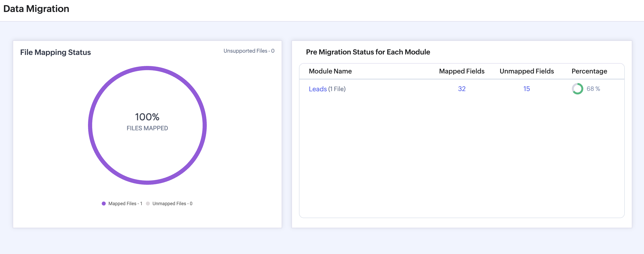Click the 15 unmapped fields count
The height and width of the screenshot is (254, 644).
coord(526,89)
